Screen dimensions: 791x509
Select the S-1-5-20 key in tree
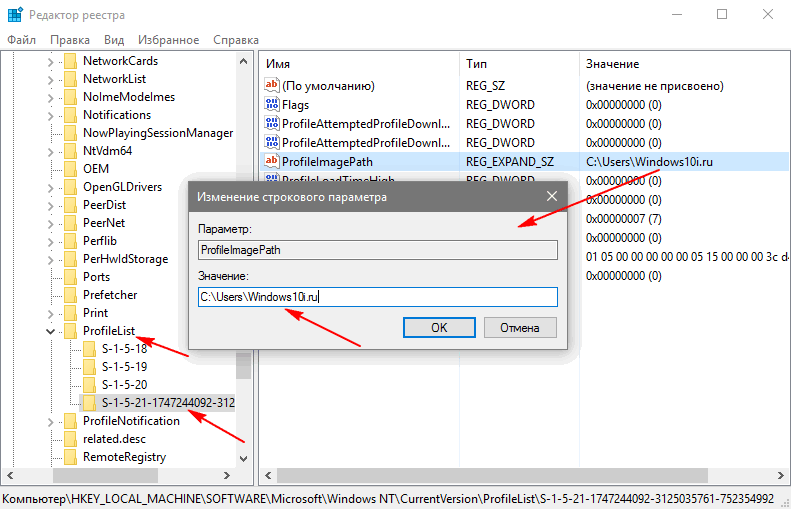pyautogui.click(x=124, y=385)
